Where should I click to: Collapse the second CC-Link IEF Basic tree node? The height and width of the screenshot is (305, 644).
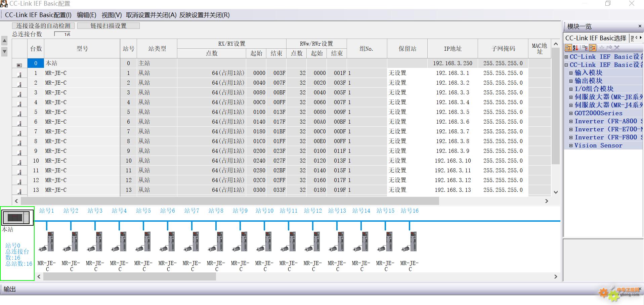click(566, 65)
